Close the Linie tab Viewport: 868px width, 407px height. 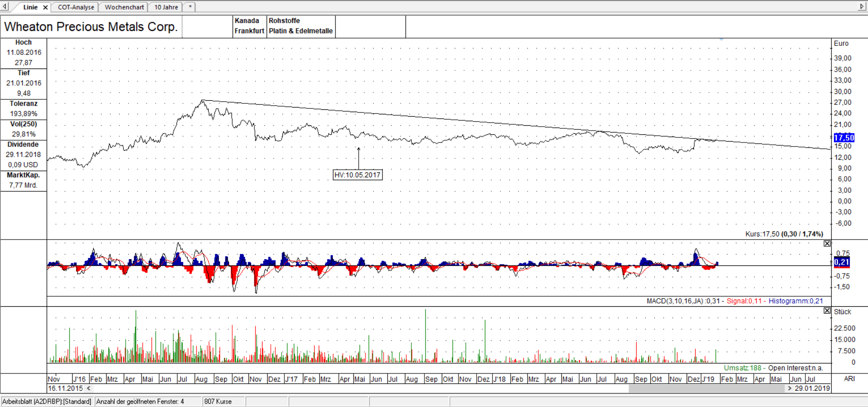pos(45,7)
